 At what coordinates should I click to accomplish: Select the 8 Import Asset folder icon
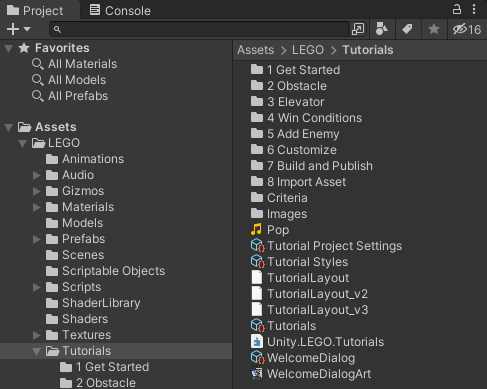click(257, 181)
